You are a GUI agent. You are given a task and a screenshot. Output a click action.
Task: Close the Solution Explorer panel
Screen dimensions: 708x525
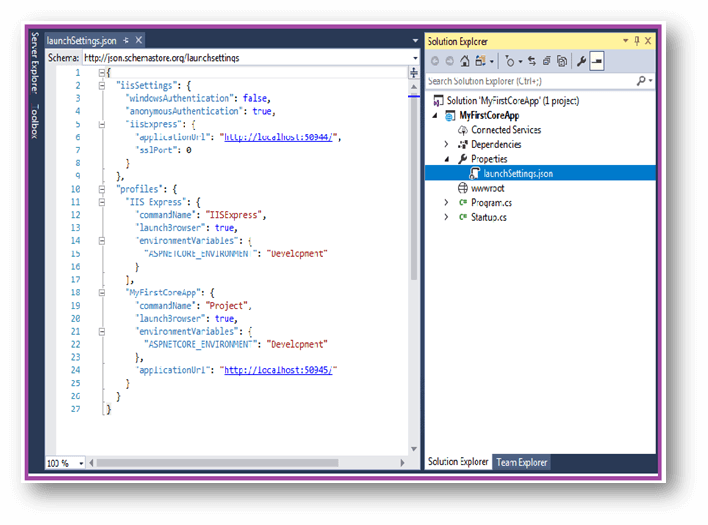click(x=648, y=41)
